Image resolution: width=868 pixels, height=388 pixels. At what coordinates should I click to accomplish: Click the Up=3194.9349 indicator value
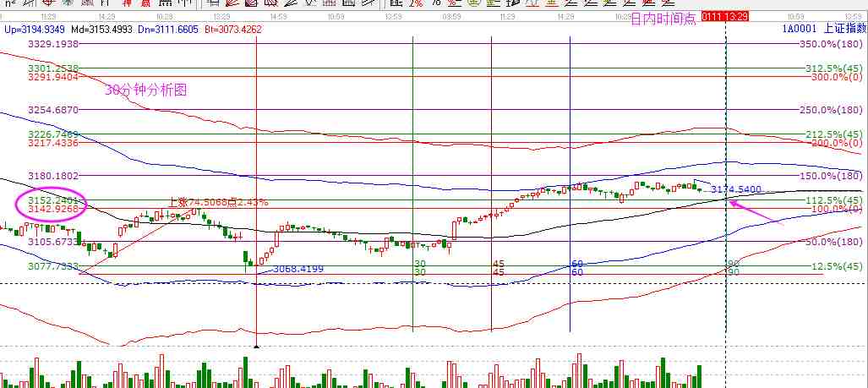(x=33, y=29)
